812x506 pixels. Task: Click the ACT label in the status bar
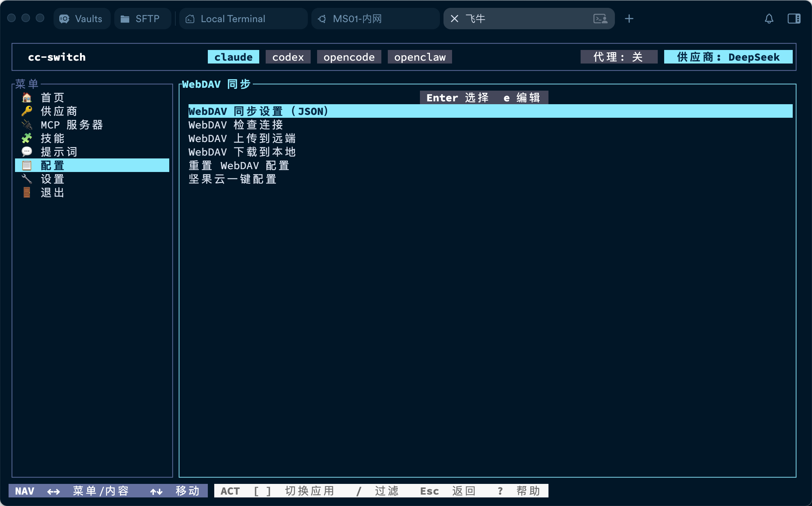(x=230, y=491)
